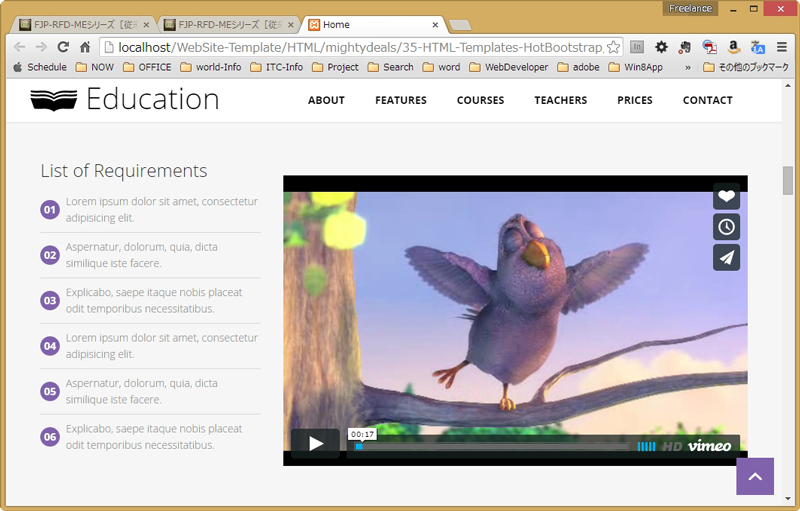Open the gear extension icon

[661, 47]
